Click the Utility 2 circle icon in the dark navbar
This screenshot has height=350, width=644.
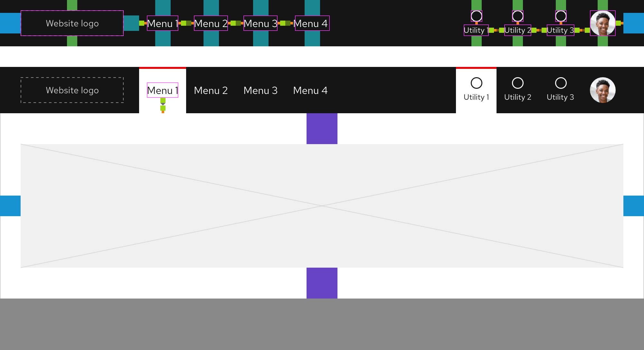518,83
